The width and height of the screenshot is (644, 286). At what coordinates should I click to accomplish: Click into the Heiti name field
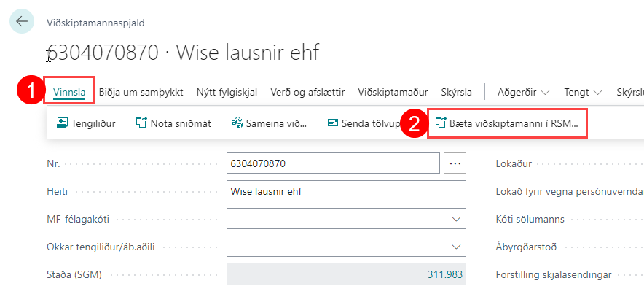coord(346,191)
